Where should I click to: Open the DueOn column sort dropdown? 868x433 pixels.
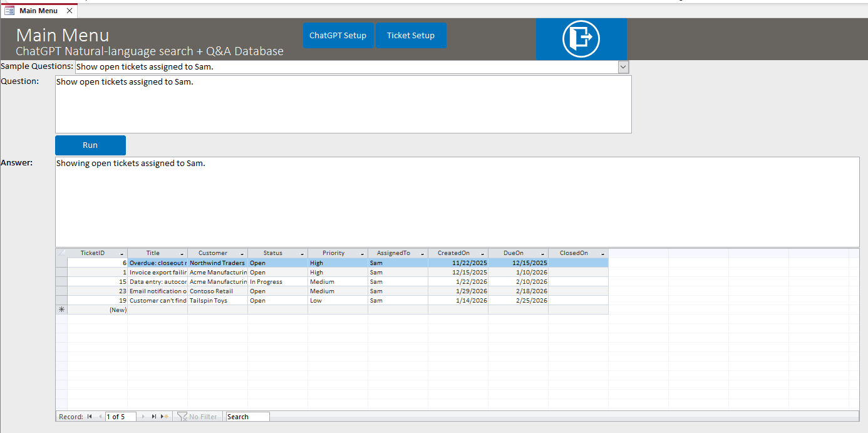click(542, 254)
